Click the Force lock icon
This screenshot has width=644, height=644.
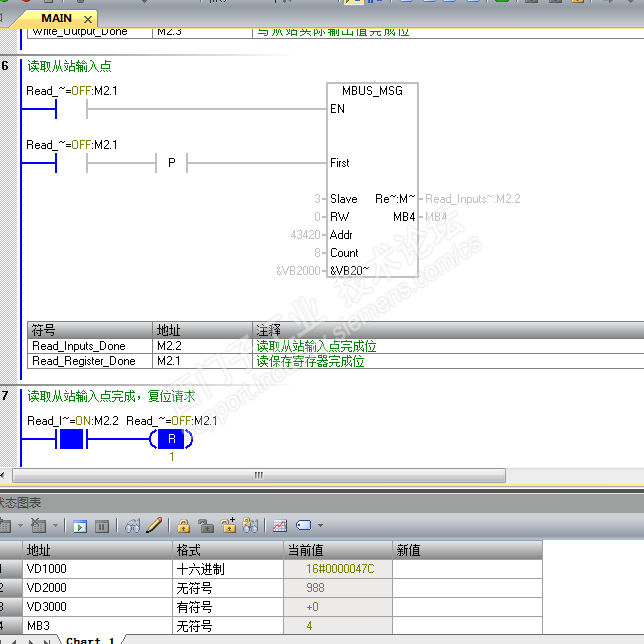click(184, 525)
